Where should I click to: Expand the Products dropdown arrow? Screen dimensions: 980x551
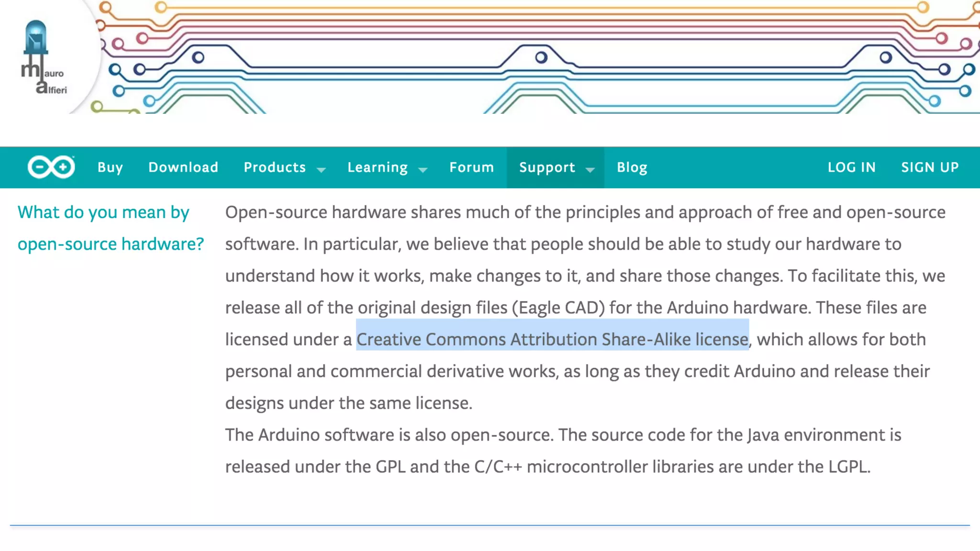pos(322,169)
